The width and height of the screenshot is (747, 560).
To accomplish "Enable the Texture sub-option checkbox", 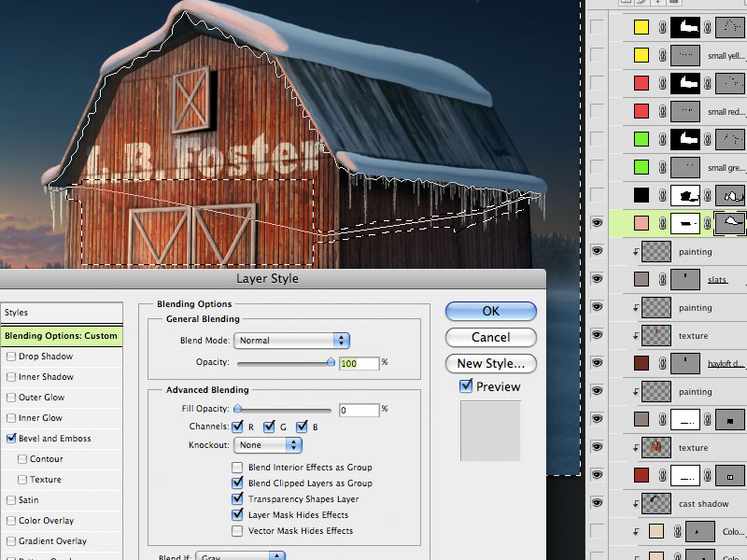I will click(x=21, y=480).
